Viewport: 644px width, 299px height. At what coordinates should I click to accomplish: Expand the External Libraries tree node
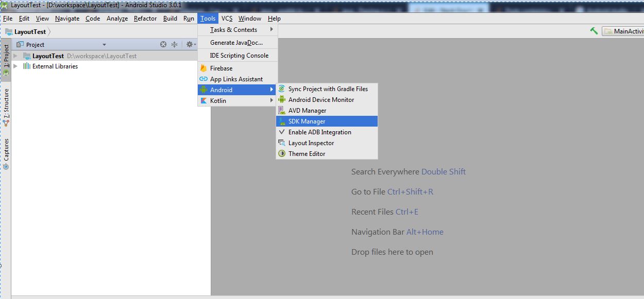point(16,66)
